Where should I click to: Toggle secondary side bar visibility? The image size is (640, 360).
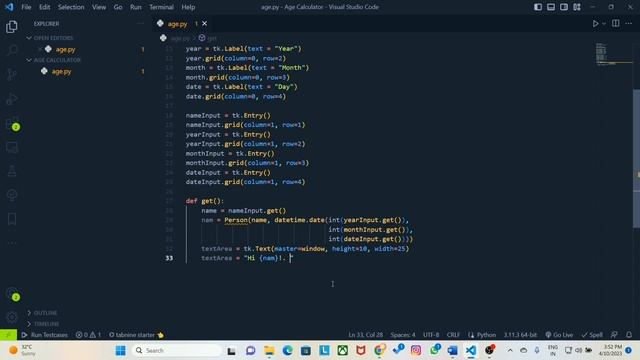[x=564, y=7]
